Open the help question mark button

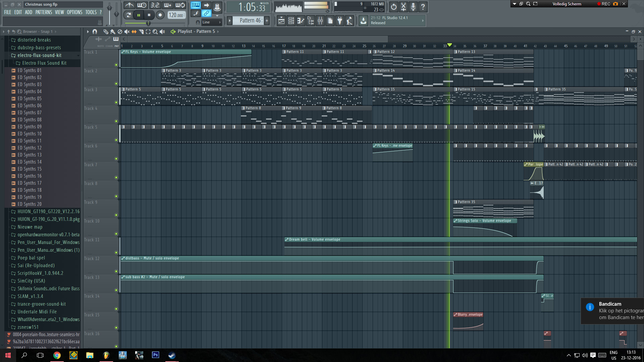(423, 6)
